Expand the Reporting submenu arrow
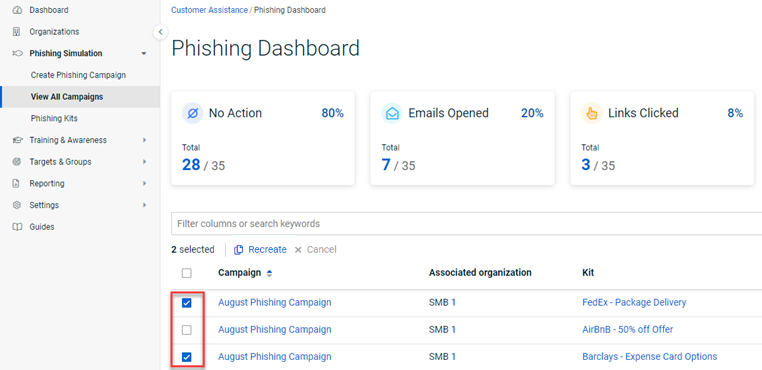Screen dimensions: 762x370 tap(144, 184)
